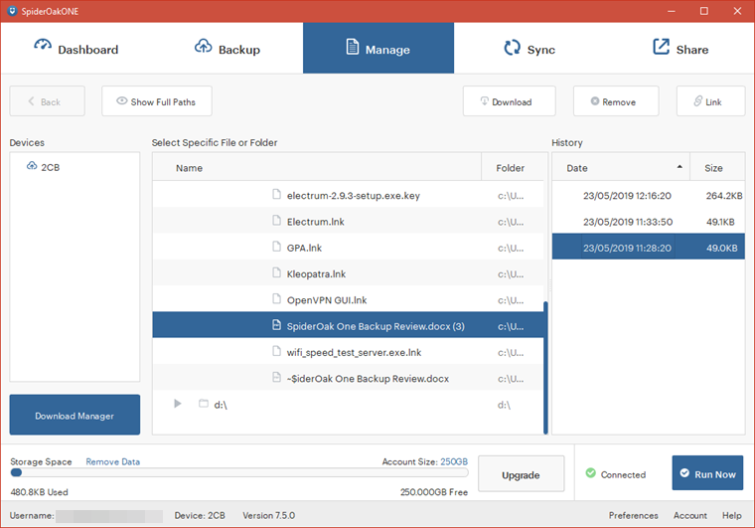755x528 pixels.
Task: Click the 2CB device cloud icon
Action: pyautogui.click(x=32, y=166)
